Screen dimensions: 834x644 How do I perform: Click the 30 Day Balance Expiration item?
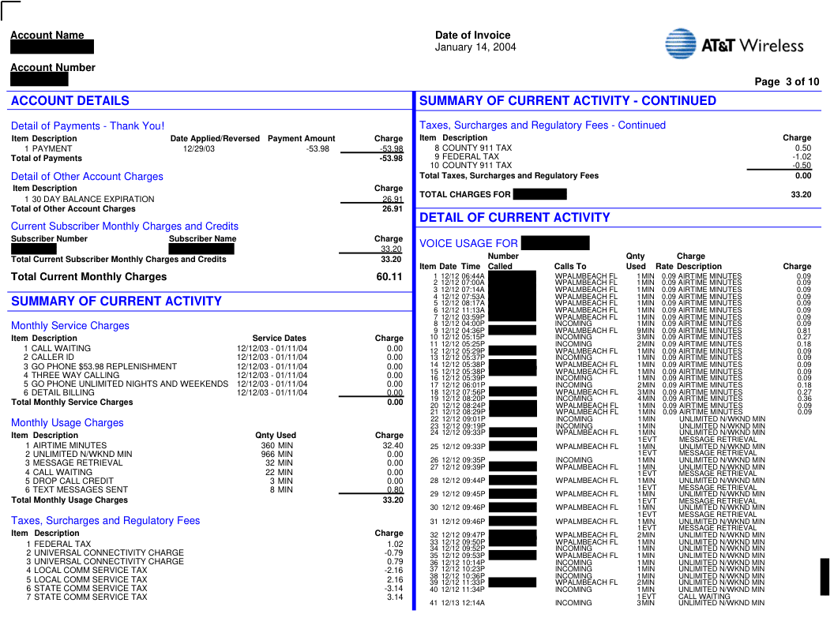(89, 200)
